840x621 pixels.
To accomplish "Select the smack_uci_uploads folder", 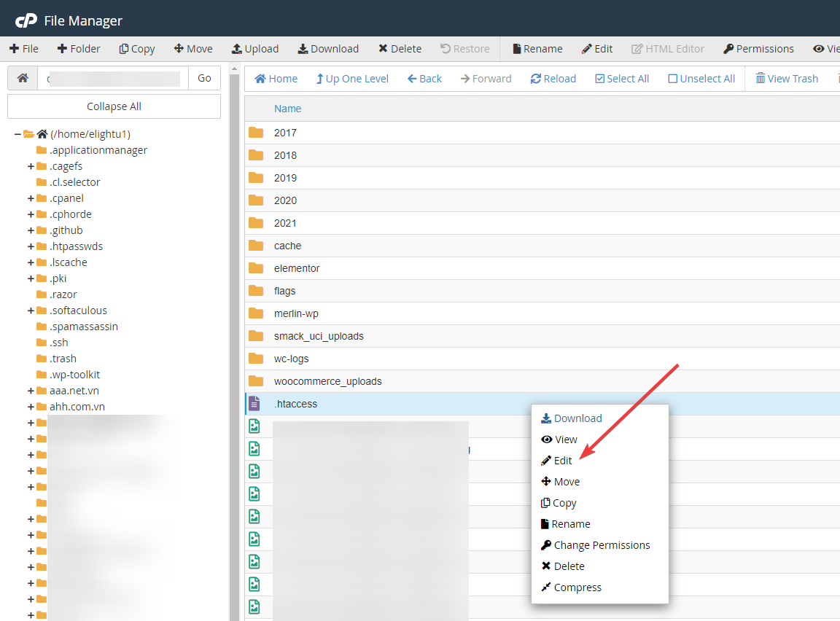I will pos(542,336).
